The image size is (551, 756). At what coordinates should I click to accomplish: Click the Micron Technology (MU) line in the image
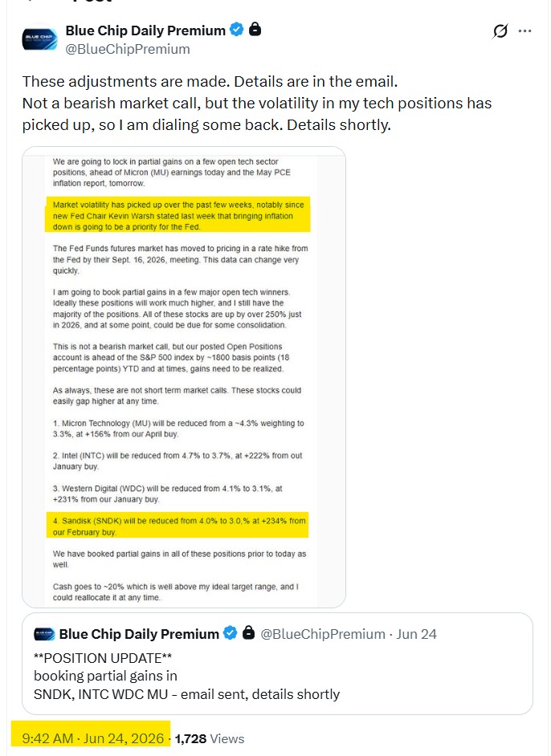tap(178, 429)
